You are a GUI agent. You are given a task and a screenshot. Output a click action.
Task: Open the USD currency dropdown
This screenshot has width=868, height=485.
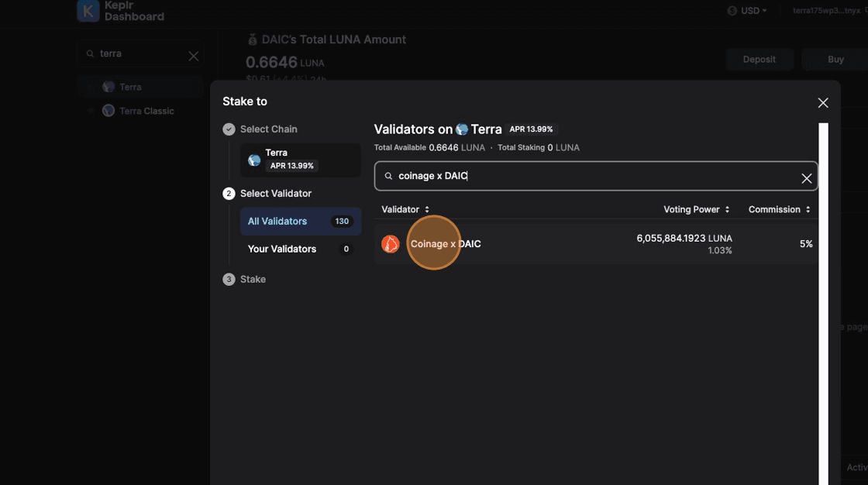tap(747, 11)
